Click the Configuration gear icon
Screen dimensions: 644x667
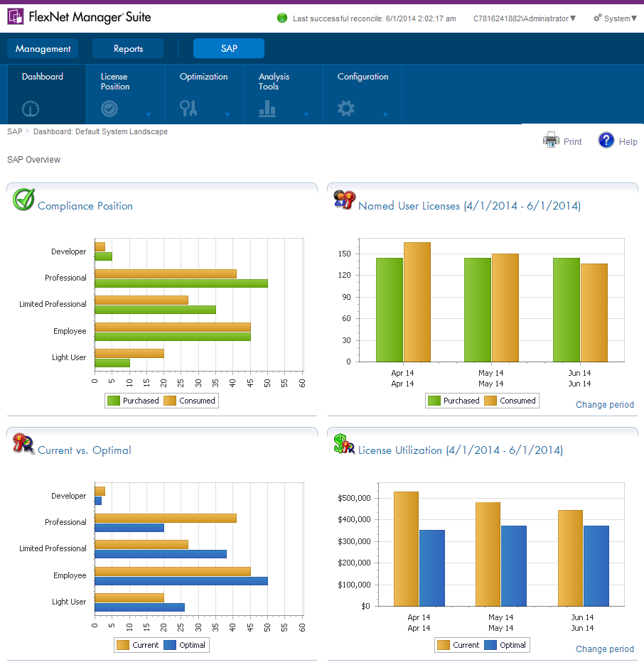pos(346,109)
